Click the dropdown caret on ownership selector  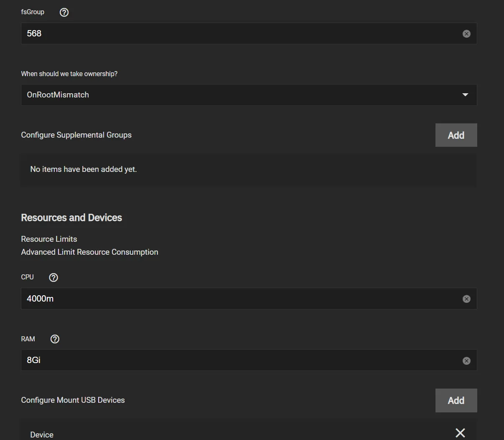coord(465,95)
